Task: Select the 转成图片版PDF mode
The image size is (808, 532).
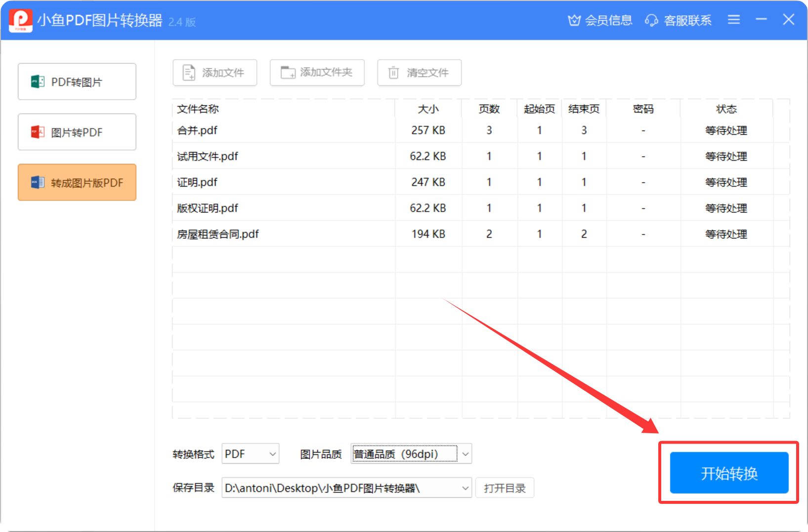Action: (77, 182)
